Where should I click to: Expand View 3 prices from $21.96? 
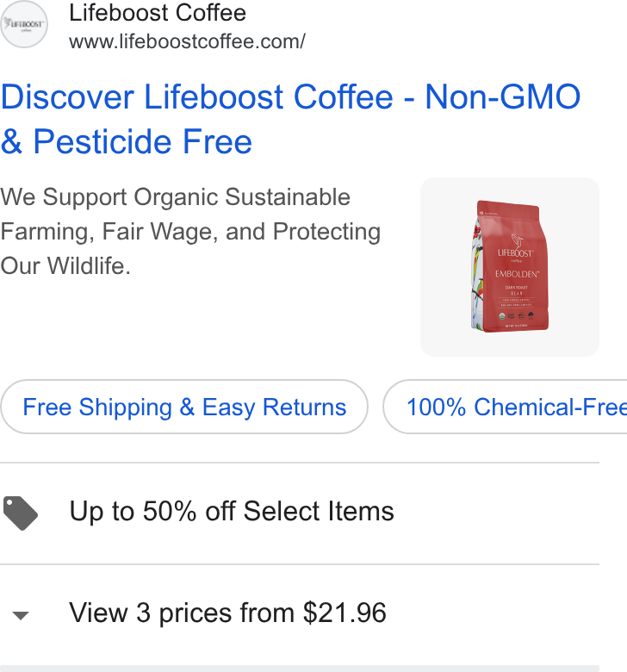coord(300,613)
